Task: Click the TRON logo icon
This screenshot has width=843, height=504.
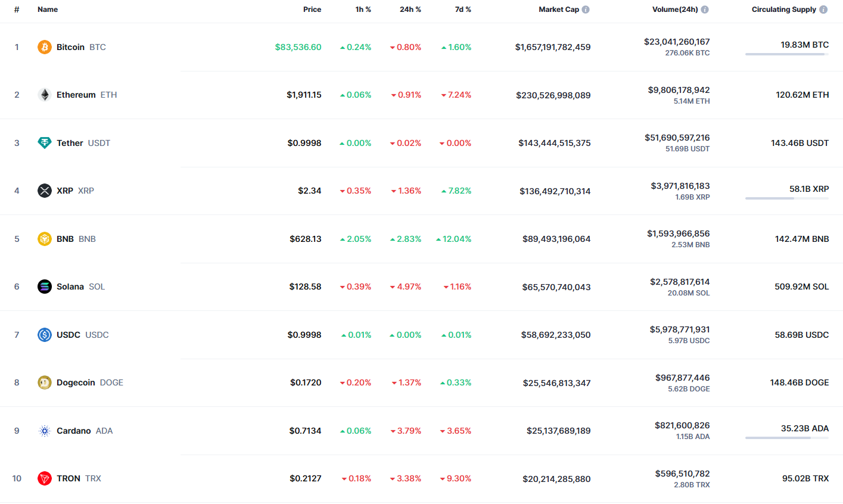Action: coord(45,478)
